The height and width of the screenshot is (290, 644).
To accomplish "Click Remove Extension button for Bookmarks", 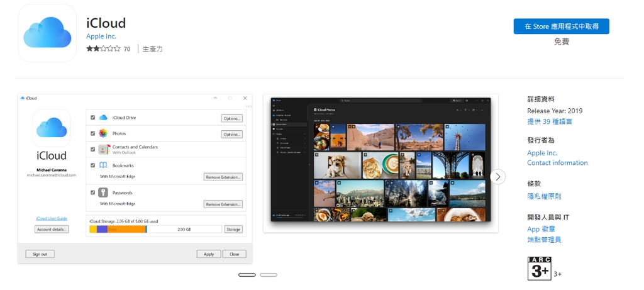I will pyautogui.click(x=223, y=177).
